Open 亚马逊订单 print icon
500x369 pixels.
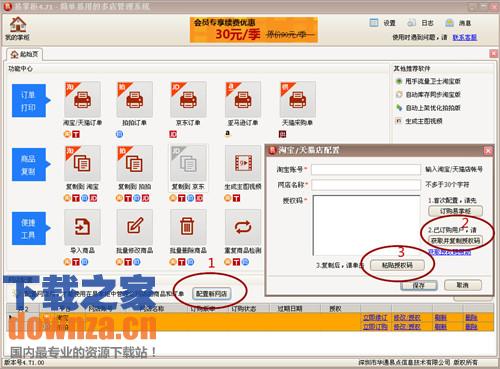[x=243, y=99]
